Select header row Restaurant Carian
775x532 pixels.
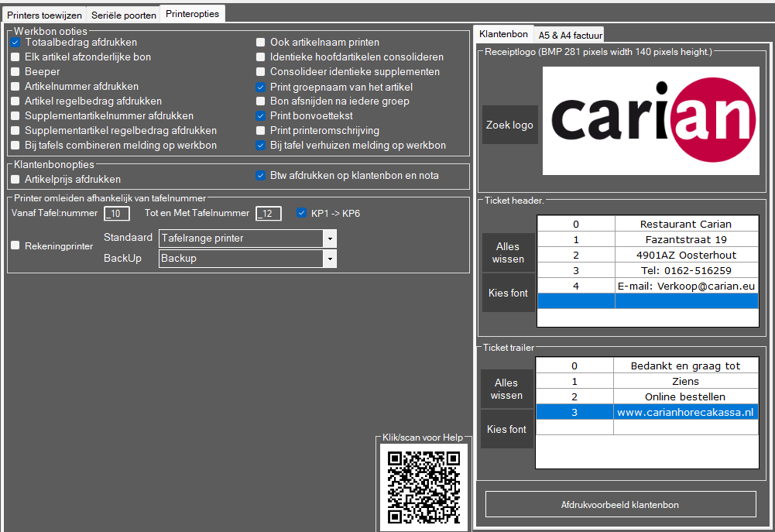(647, 224)
